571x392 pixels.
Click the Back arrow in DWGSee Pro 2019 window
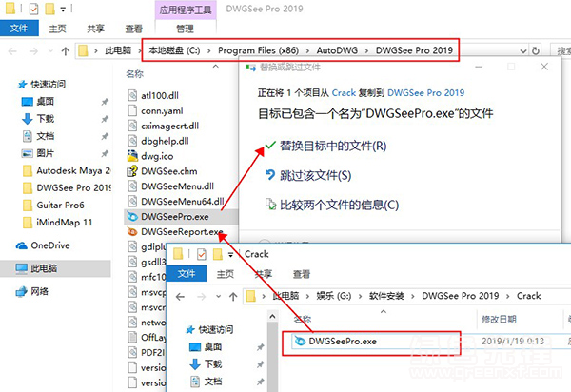click(x=12, y=51)
